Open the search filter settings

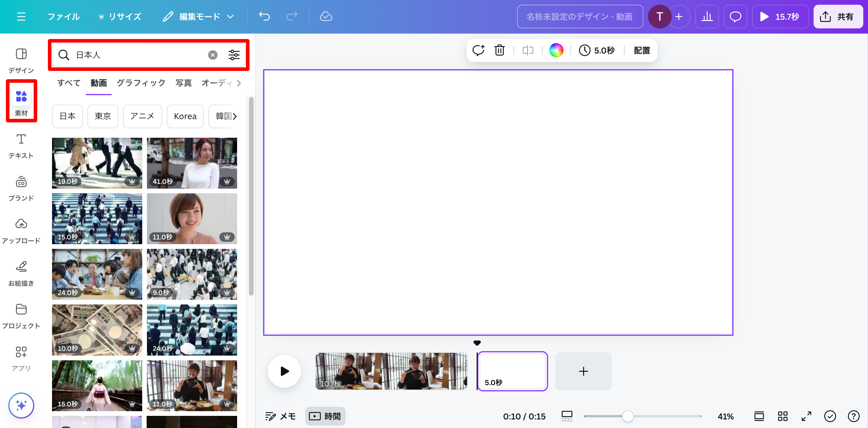coord(234,55)
